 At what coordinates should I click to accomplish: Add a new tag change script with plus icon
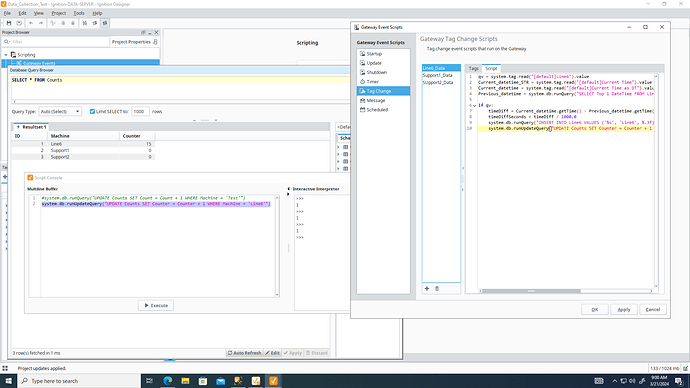427,289
